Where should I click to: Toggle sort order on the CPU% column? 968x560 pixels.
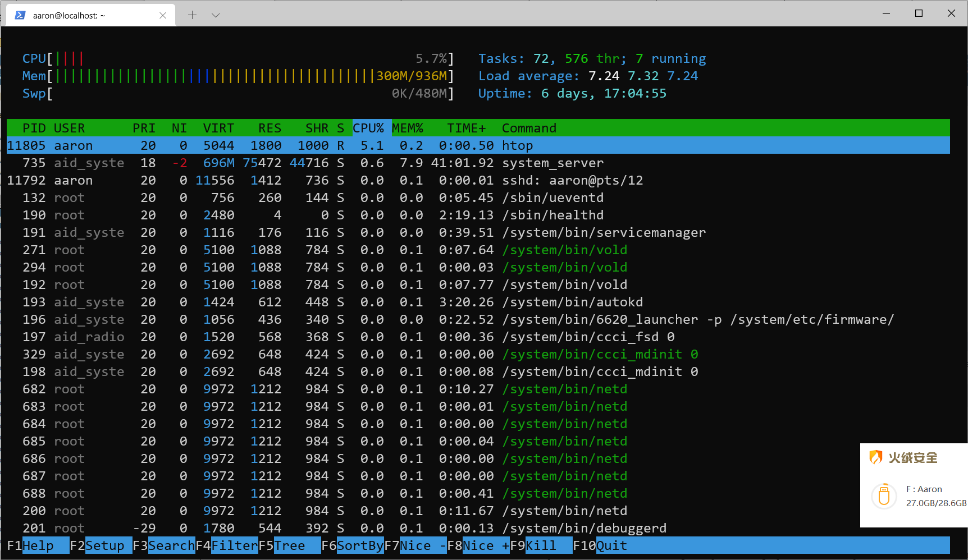pos(368,128)
